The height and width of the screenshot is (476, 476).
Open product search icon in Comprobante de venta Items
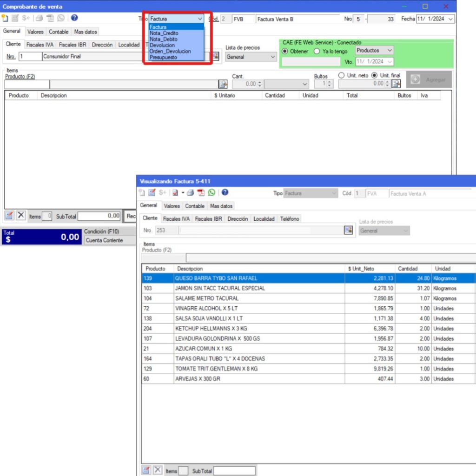pyautogui.click(x=223, y=84)
